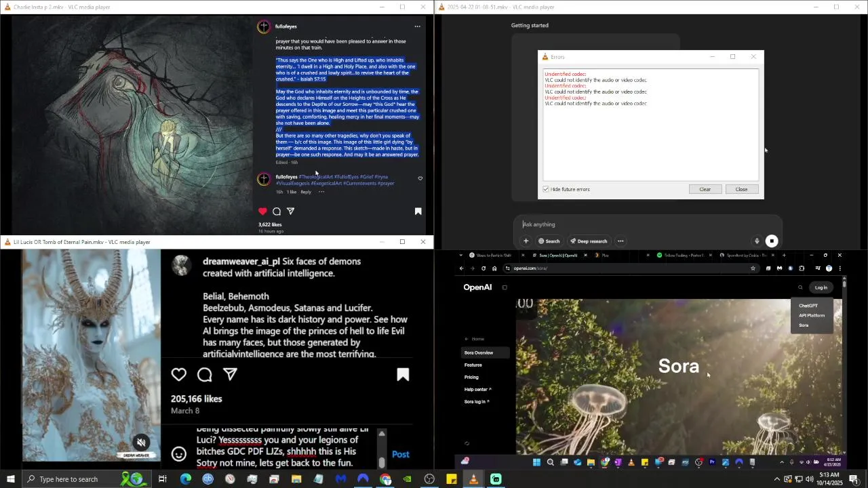868x488 pixels.
Task: Toggle the Deep research option
Action: 589,241
